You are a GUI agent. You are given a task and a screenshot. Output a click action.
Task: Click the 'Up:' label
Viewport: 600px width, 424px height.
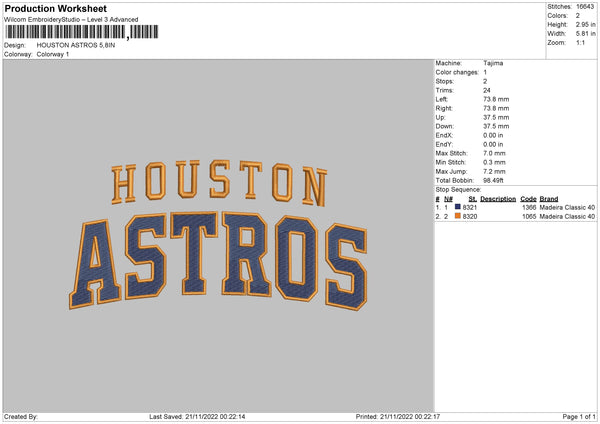pyautogui.click(x=440, y=117)
